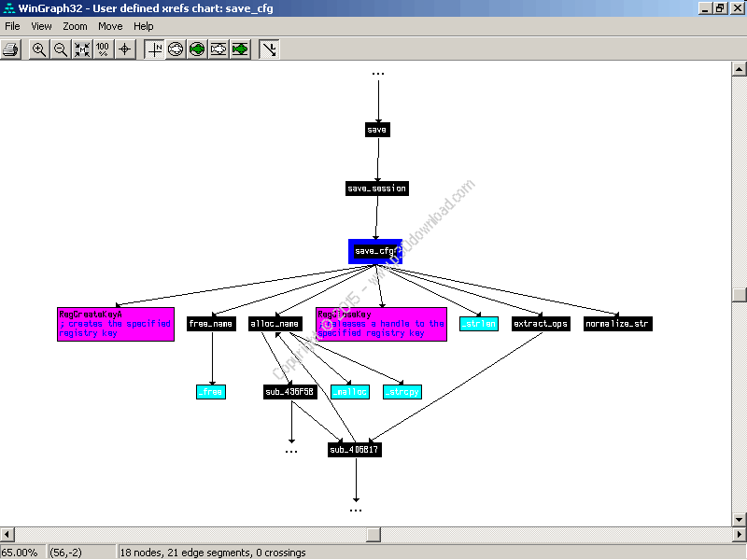Toggle the edge layout L icon
Viewport: 747px width, 560px height.
point(269,49)
